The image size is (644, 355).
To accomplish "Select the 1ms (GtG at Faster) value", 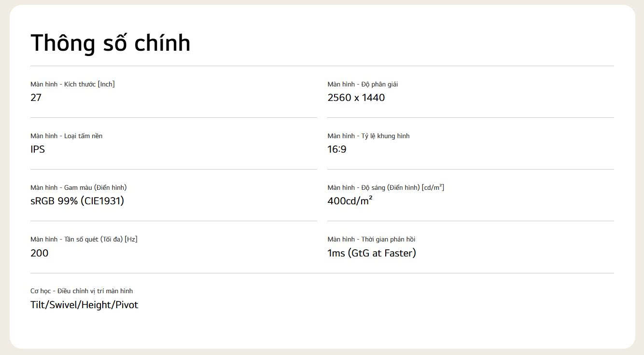I will pos(371,253).
